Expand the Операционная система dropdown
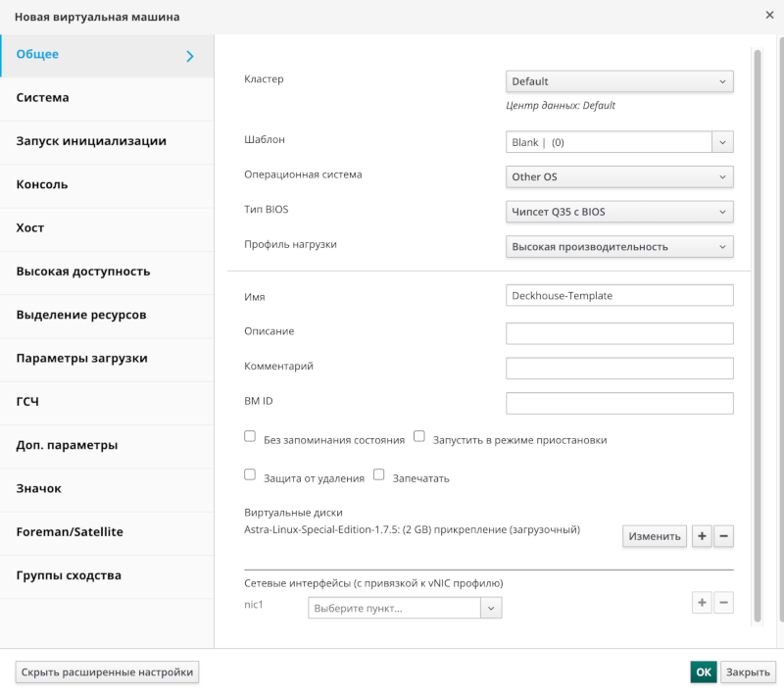Viewport: 784px width, 695px height. (x=619, y=176)
